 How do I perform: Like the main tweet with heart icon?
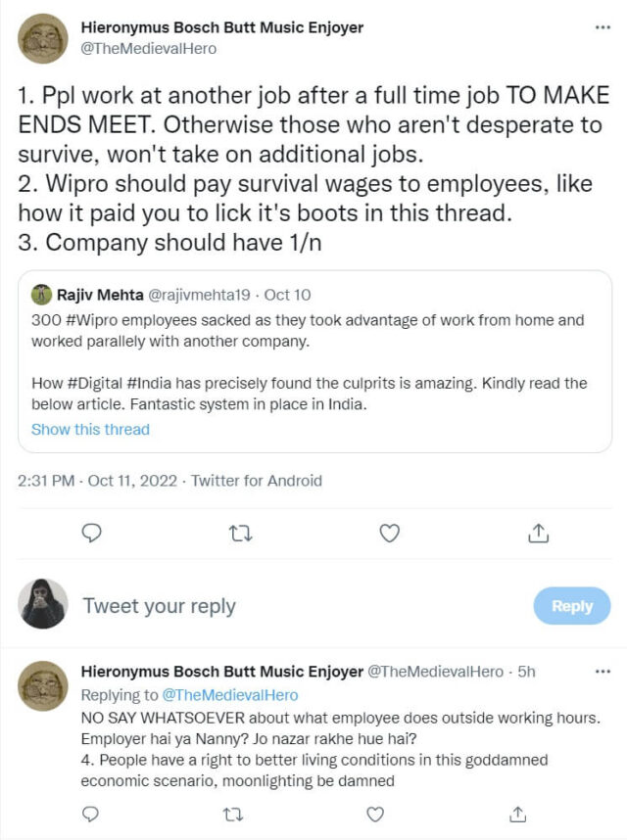389,533
